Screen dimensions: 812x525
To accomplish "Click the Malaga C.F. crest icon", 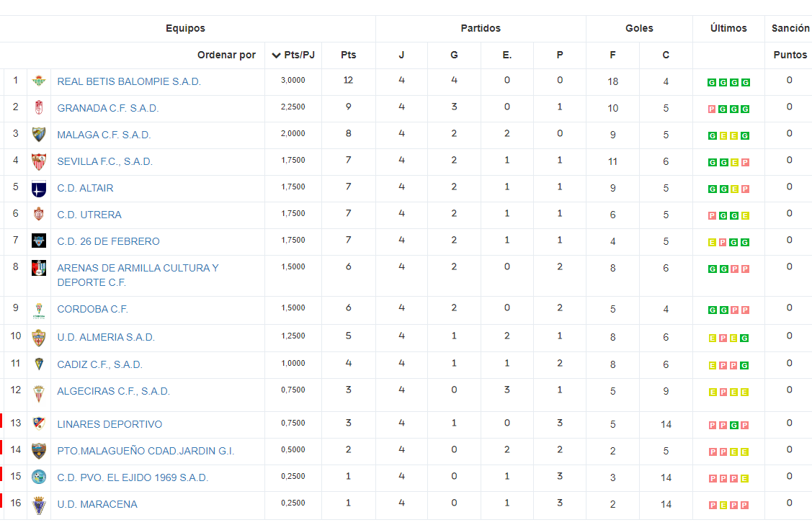I will 39,135.
